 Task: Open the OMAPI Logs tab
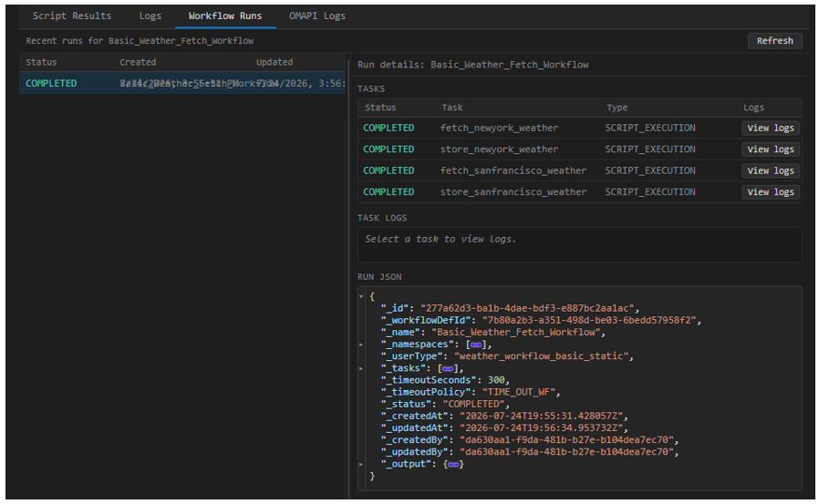point(317,15)
